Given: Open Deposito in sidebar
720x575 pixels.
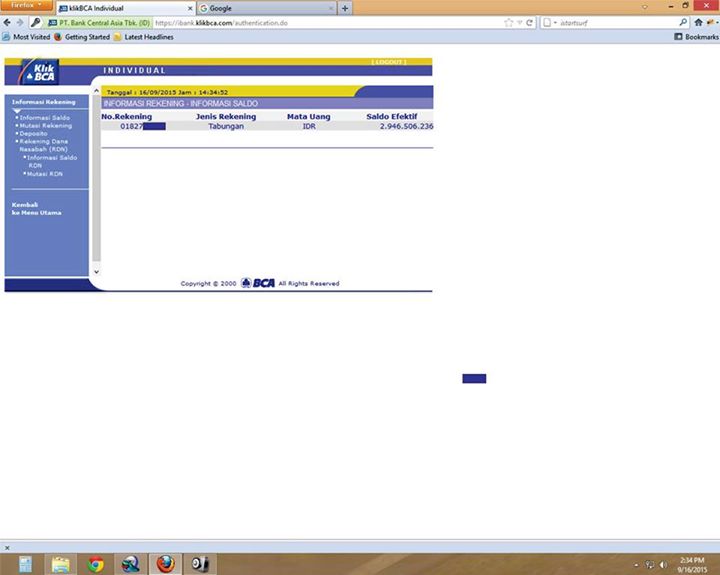Looking at the screenshot, I should tap(33, 134).
